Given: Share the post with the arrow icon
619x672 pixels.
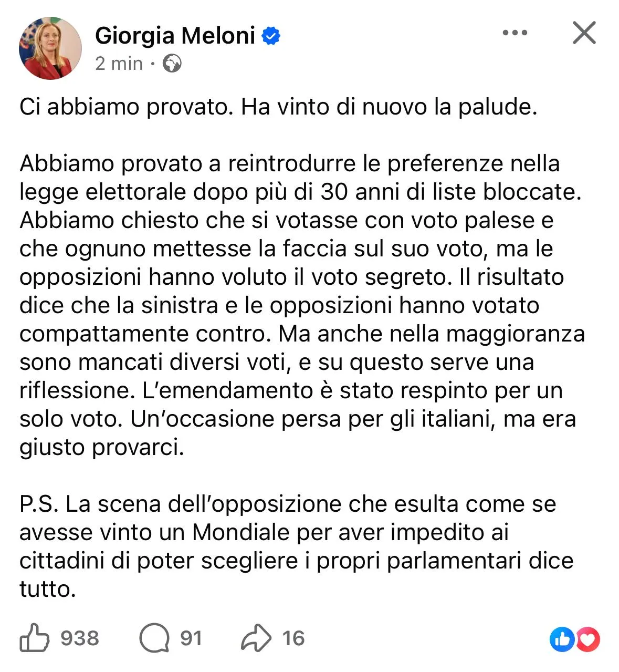Looking at the screenshot, I should [x=256, y=638].
